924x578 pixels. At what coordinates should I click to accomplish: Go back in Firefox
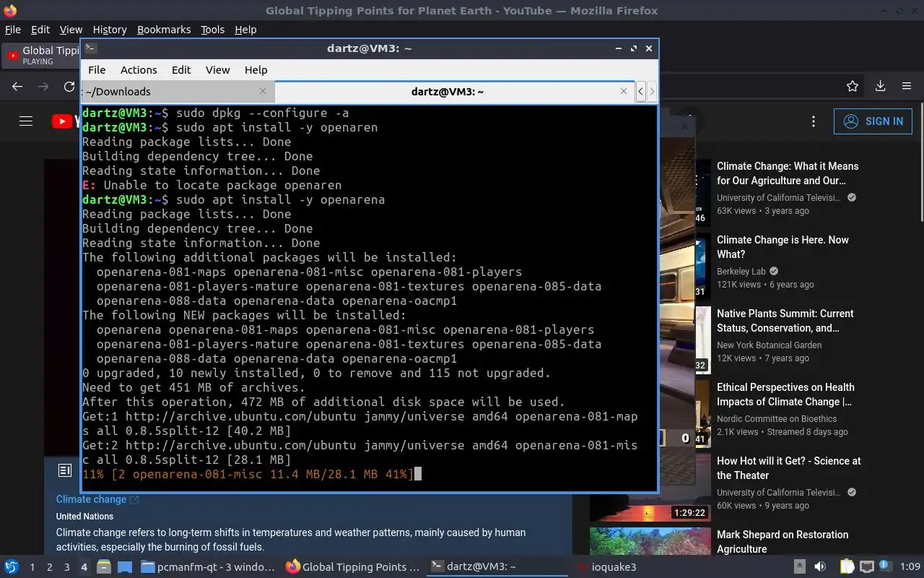point(17,86)
